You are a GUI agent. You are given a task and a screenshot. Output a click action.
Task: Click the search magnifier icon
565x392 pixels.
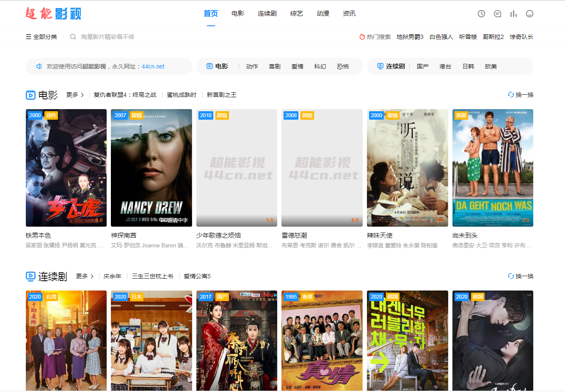tap(73, 37)
